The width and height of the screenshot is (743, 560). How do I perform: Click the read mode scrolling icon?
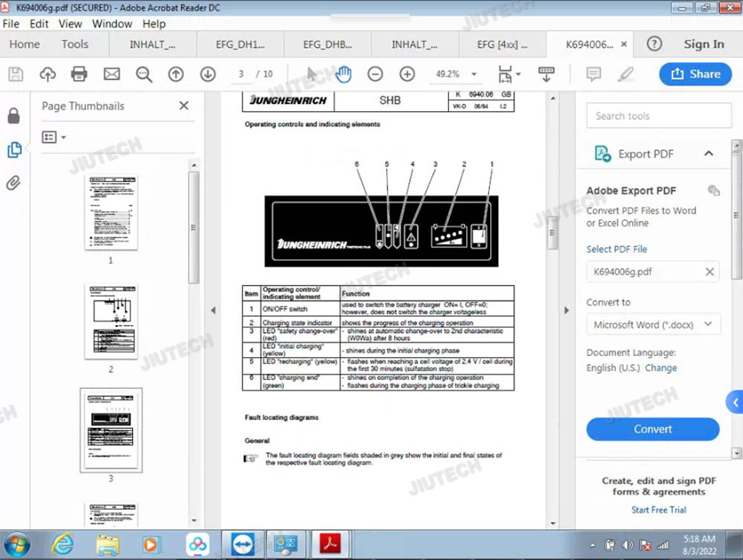(x=546, y=74)
